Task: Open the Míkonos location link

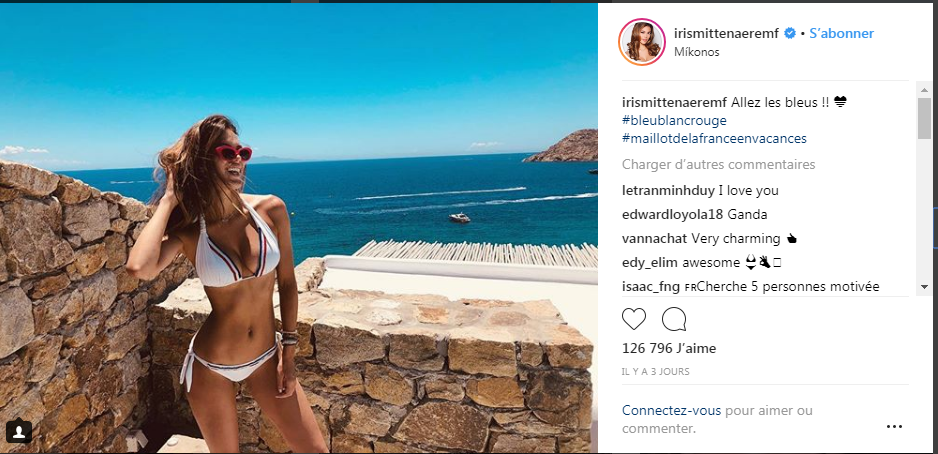Action: point(696,52)
